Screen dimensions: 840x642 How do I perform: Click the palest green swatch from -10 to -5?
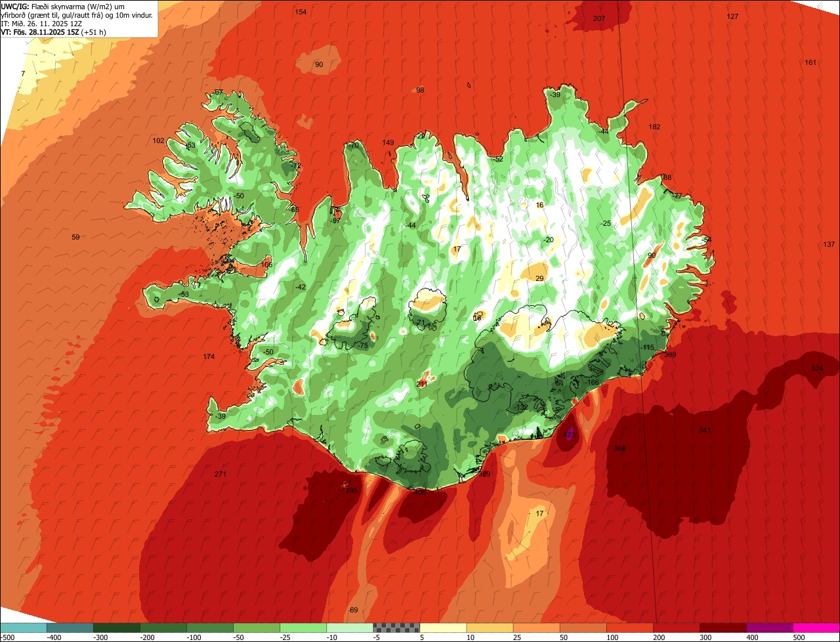(350, 628)
